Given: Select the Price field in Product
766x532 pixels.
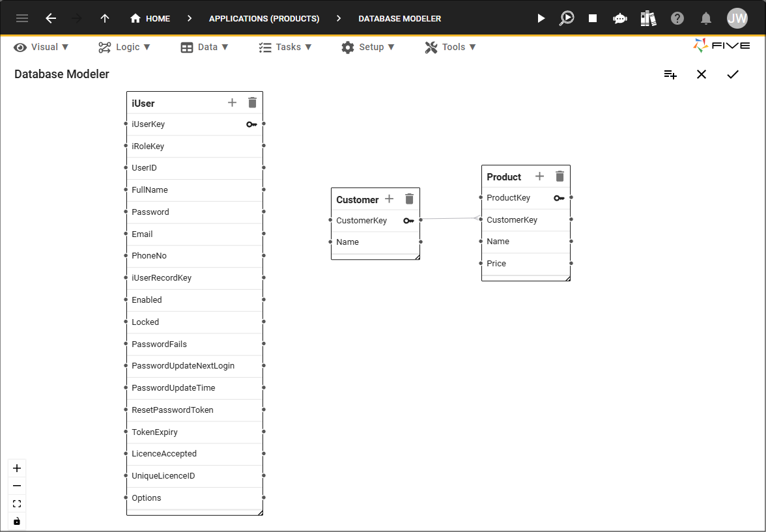Looking at the screenshot, I should [526, 264].
